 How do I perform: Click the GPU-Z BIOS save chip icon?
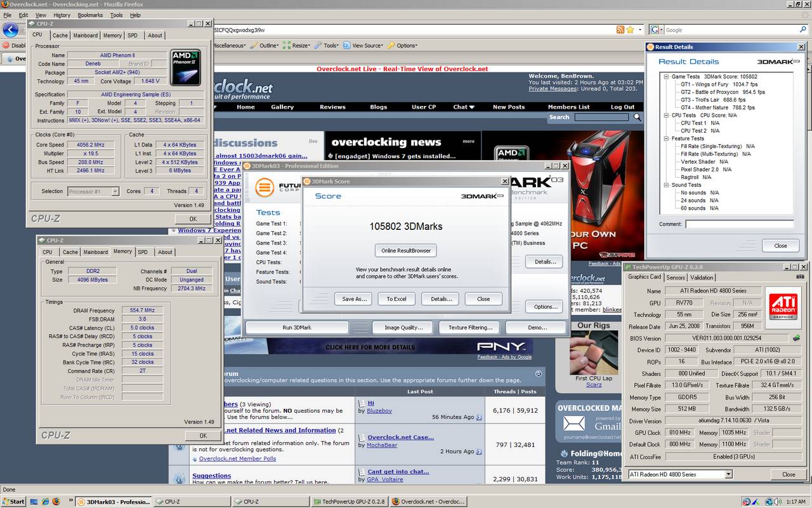tap(797, 338)
